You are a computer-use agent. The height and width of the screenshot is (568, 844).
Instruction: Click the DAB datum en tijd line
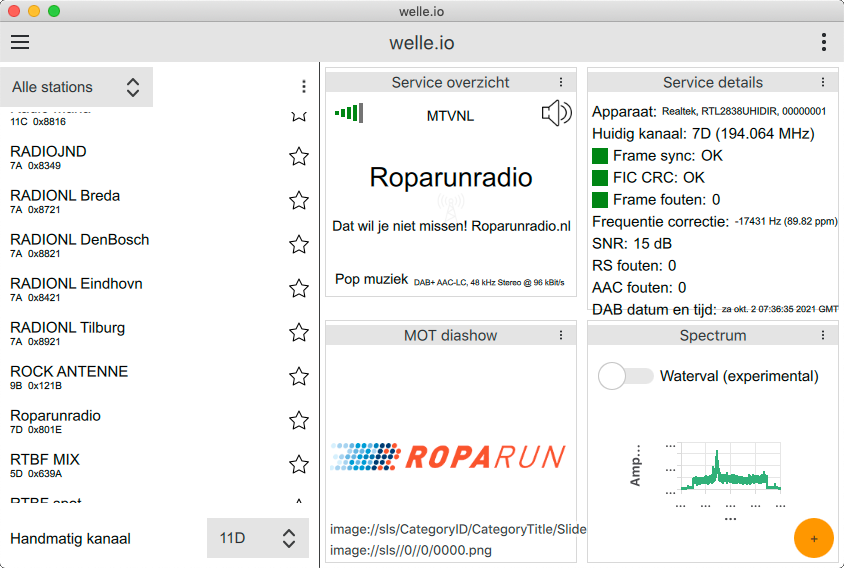click(715, 310)
